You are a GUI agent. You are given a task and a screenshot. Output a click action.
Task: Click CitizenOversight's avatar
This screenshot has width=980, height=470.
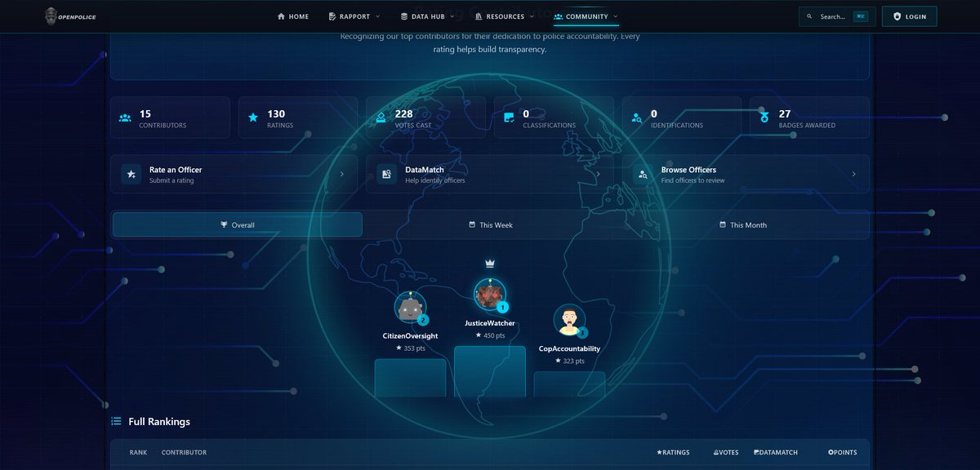[410, 308]
